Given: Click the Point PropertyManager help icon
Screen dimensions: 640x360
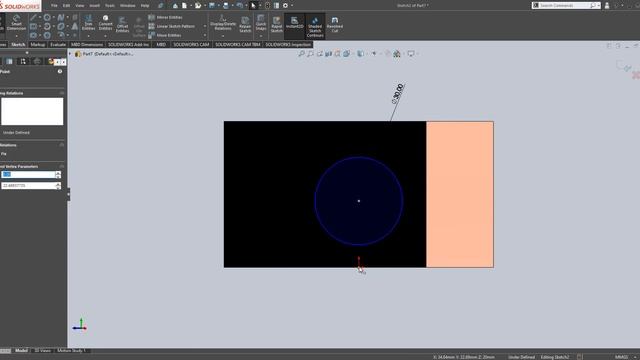Looking at the screenshot, I should (x=60, y=71).
